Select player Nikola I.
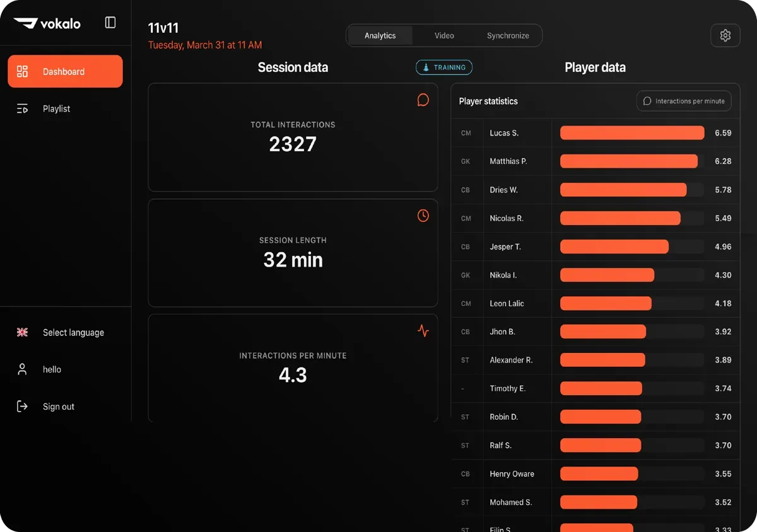 coord(503,275)
